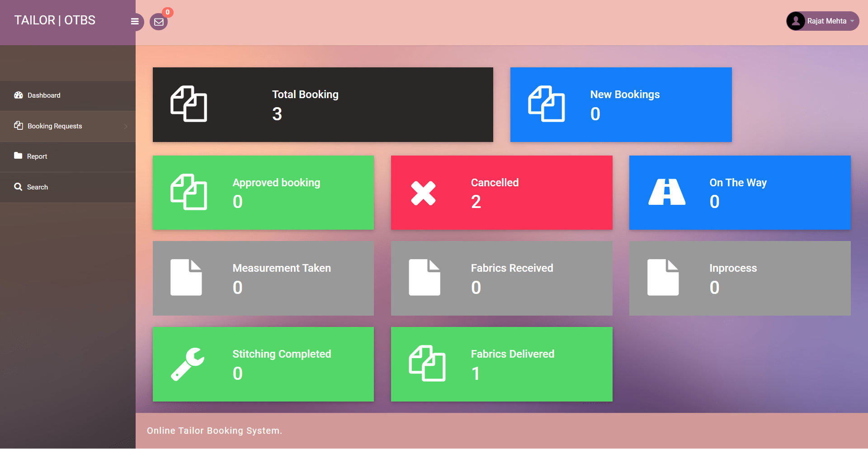Screen dimensions: 868x449
Task: Click the Report folder icon
Action: [x=18, y=156]
